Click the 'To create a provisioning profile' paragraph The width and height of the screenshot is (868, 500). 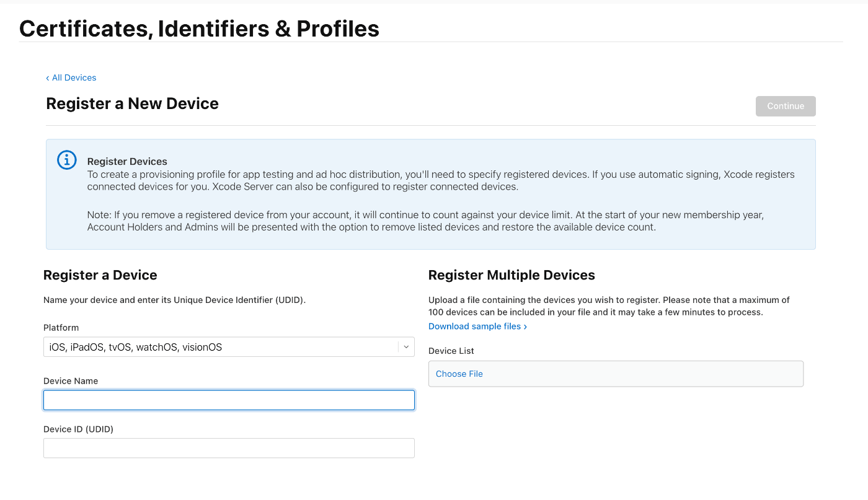point(441,180)
